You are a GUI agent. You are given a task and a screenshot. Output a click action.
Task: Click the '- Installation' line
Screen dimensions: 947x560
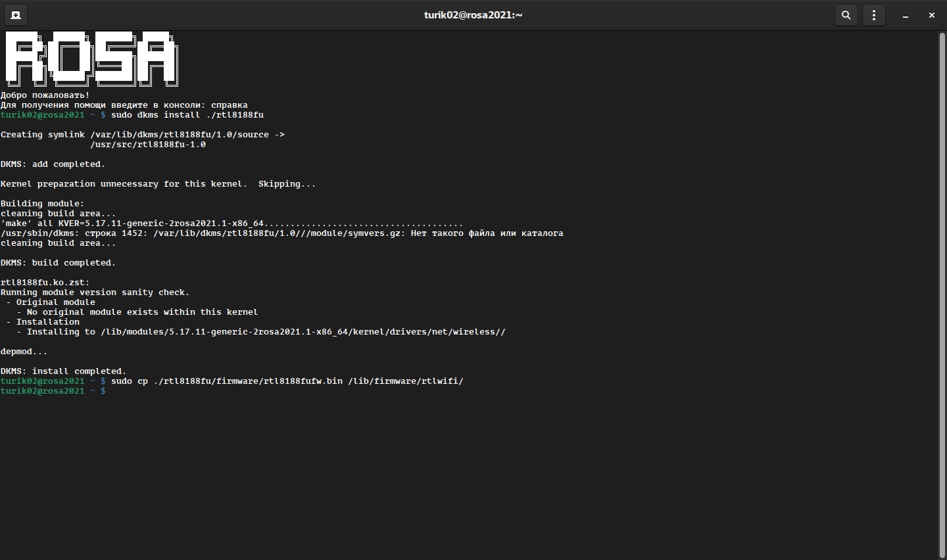pos(43,322)
